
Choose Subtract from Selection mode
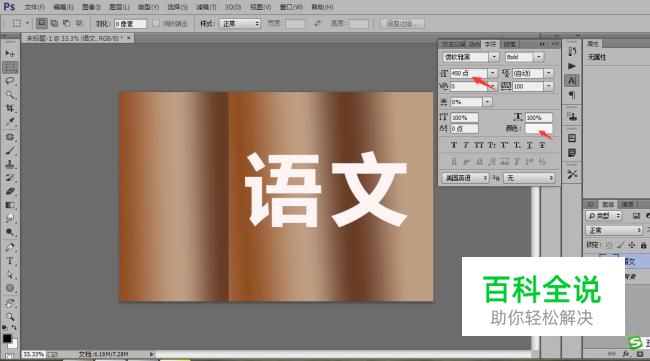[x=67, y=23]
